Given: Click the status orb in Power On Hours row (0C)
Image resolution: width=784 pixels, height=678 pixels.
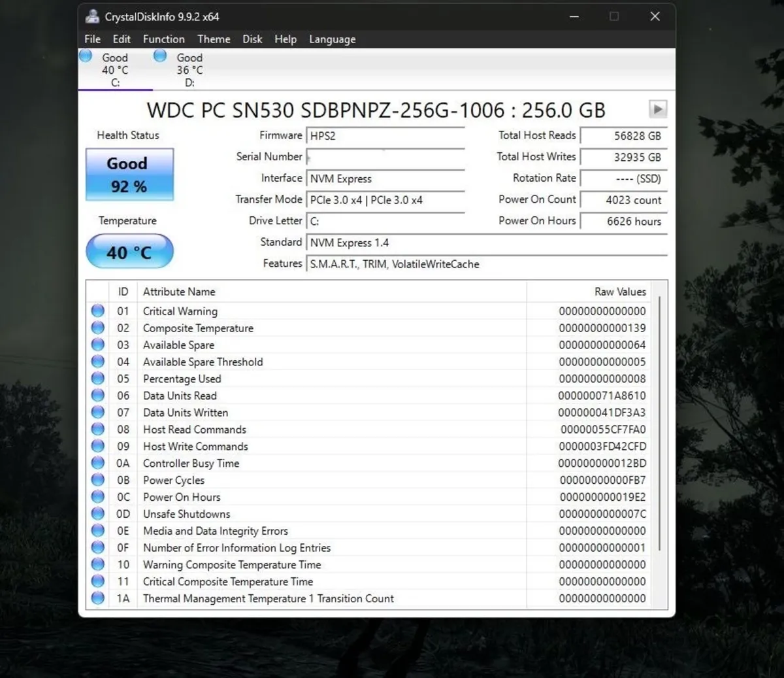Looking at the screenshot, I should coord(98,496).
